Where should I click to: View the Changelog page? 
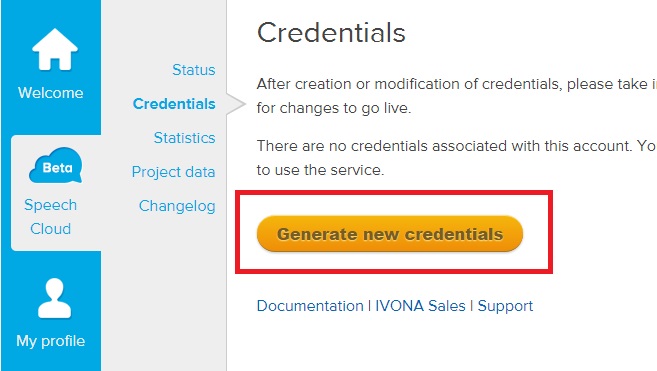pos(177,206)
